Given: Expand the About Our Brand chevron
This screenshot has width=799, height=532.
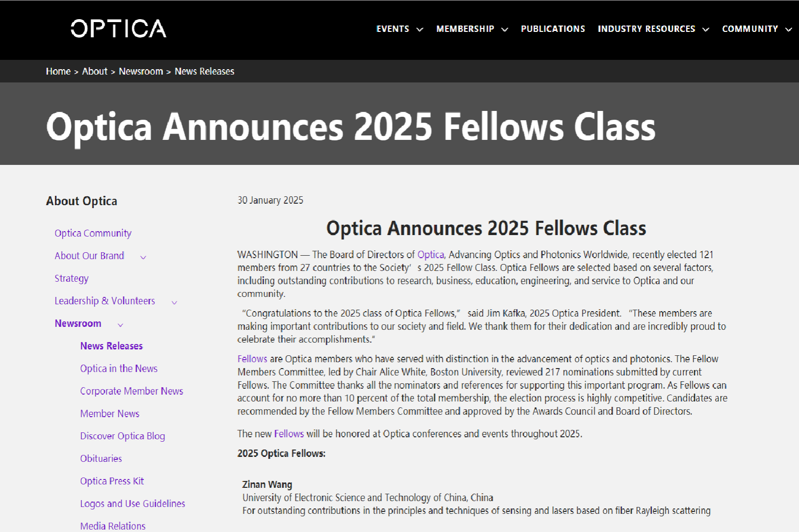Looking at the screenshot, I should click(x=143, y=257).
